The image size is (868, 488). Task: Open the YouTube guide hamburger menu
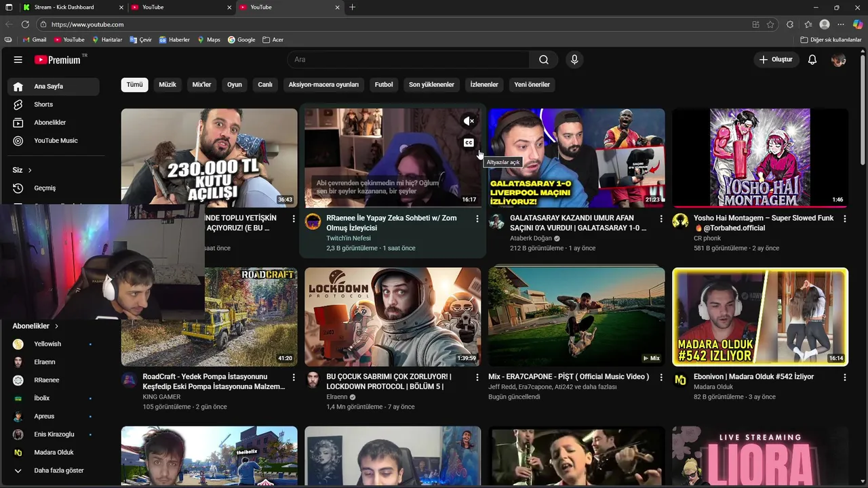[x=18, y=60]
